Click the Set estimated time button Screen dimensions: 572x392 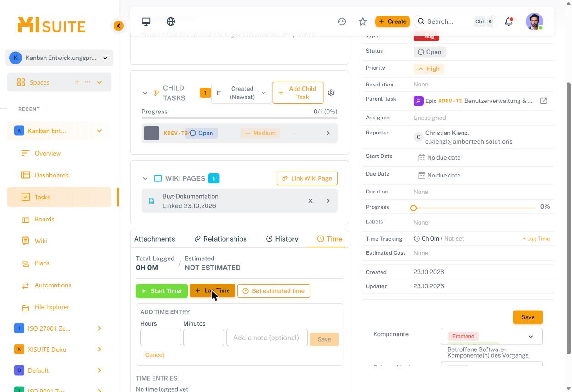(273, 291)
